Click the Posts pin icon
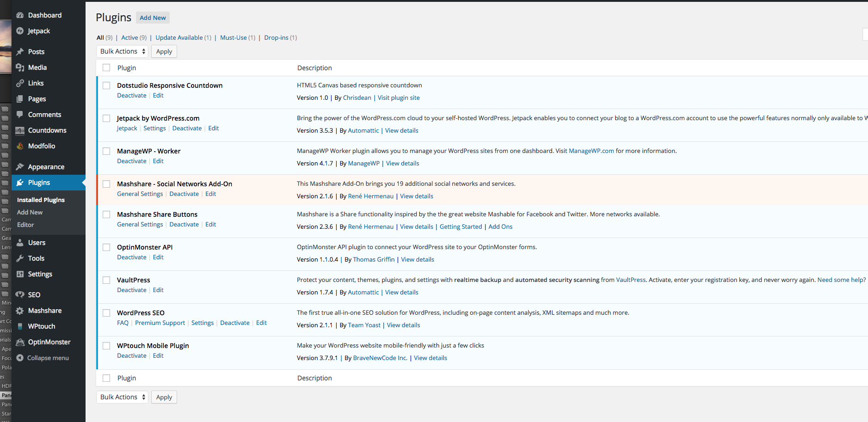 click(20, 52)
